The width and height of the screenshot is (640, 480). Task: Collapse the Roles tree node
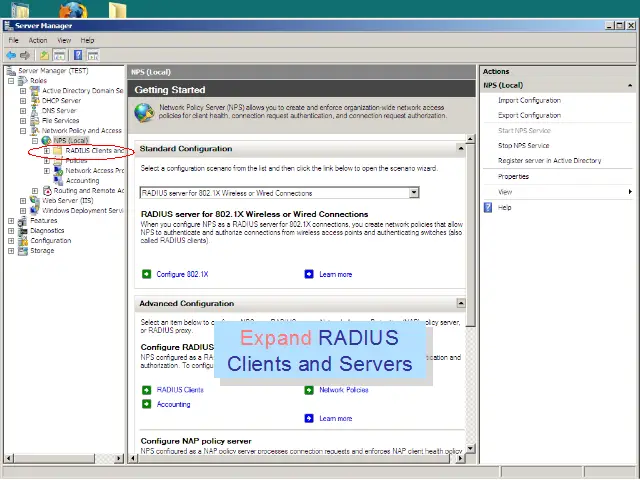click(x=11, y=81)
